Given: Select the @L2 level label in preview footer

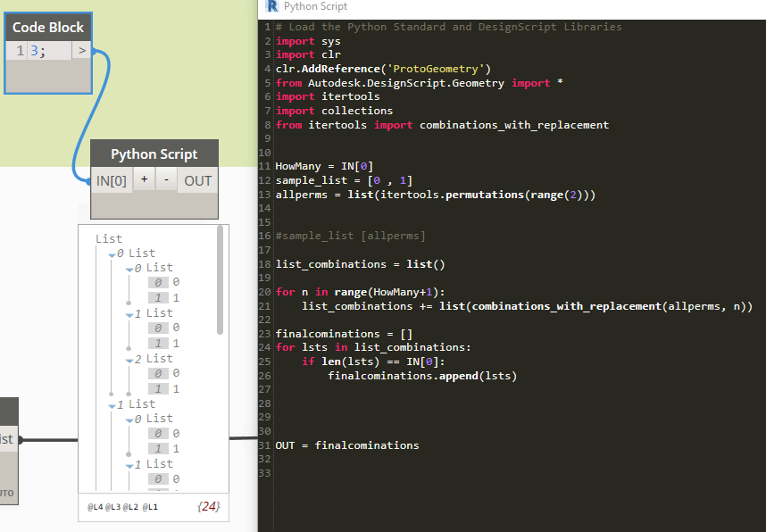Looking at the screenshot, I should [x=130, y=507].
